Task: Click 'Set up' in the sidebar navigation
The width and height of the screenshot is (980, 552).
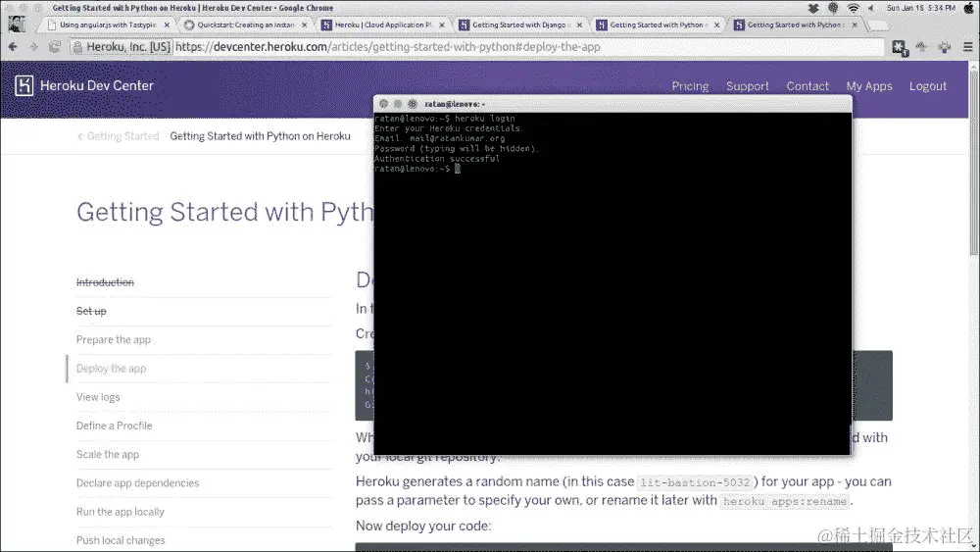Action: 91,312
